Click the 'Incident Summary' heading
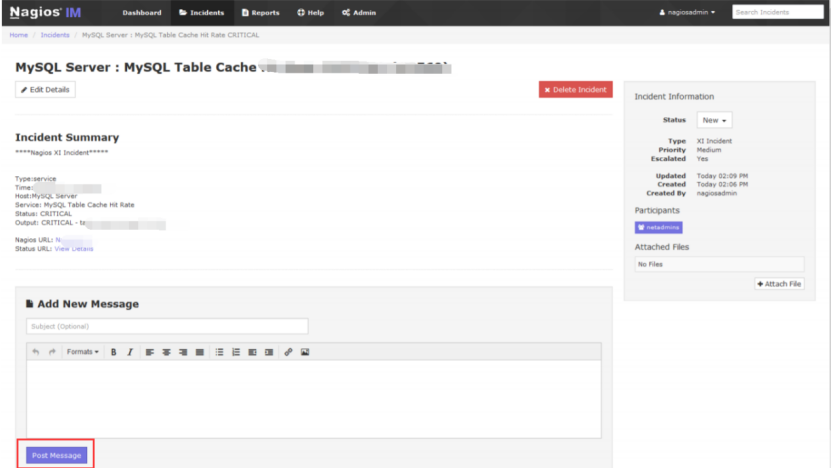831x468 pixels. pyautogui.click(x=67, y=137)
